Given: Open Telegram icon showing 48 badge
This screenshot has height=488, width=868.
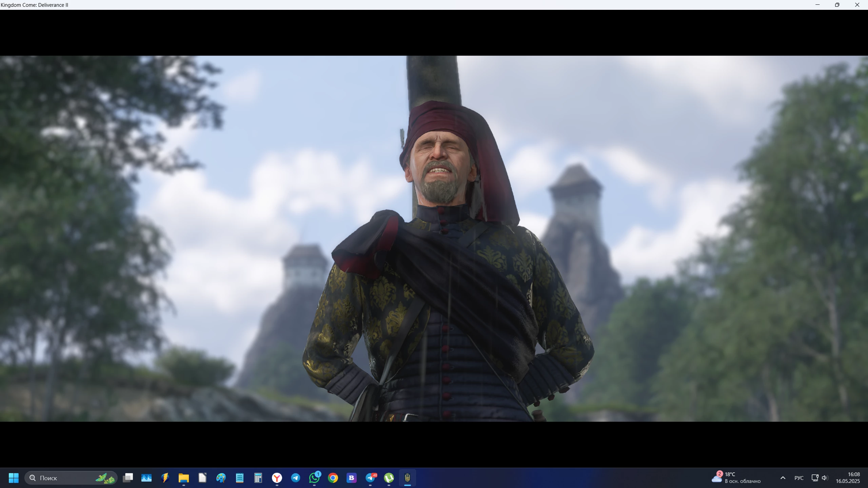Looking at the screenshot, I should coord(370,478).
